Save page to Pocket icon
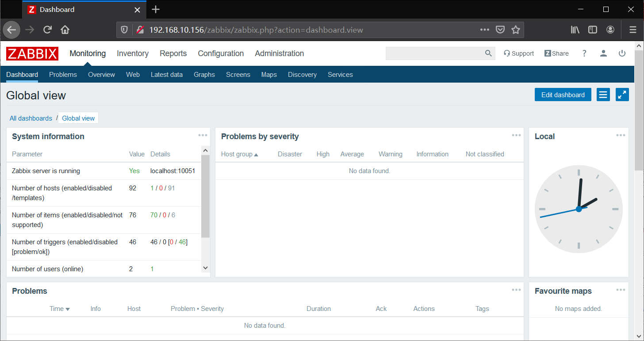This screenshot has height=341, width=644. (x=500, y=30)
